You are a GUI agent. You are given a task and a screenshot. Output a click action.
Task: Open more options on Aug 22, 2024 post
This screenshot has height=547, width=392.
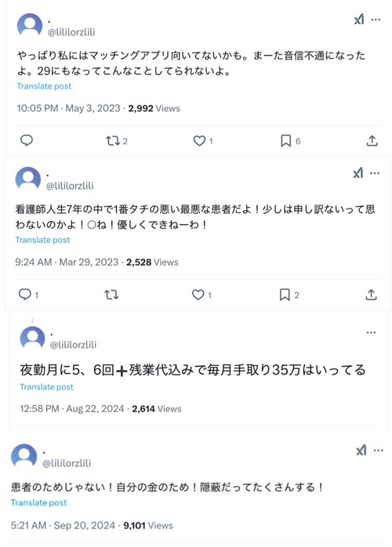[371, 332]
